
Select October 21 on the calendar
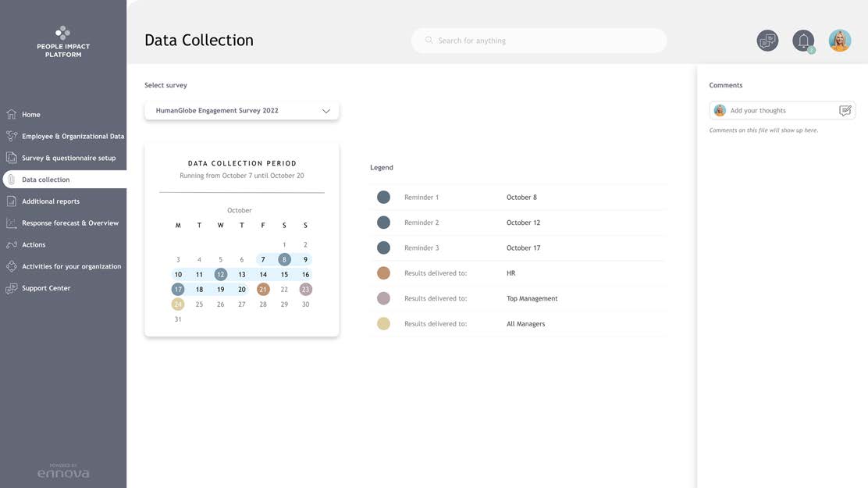(x=263, y=290)
